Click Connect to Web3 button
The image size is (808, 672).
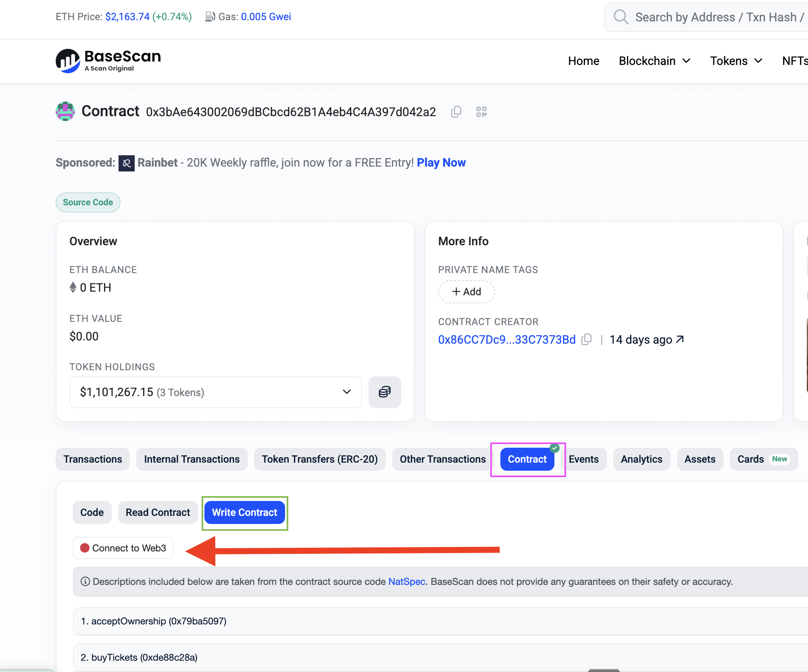pos(123,548)
